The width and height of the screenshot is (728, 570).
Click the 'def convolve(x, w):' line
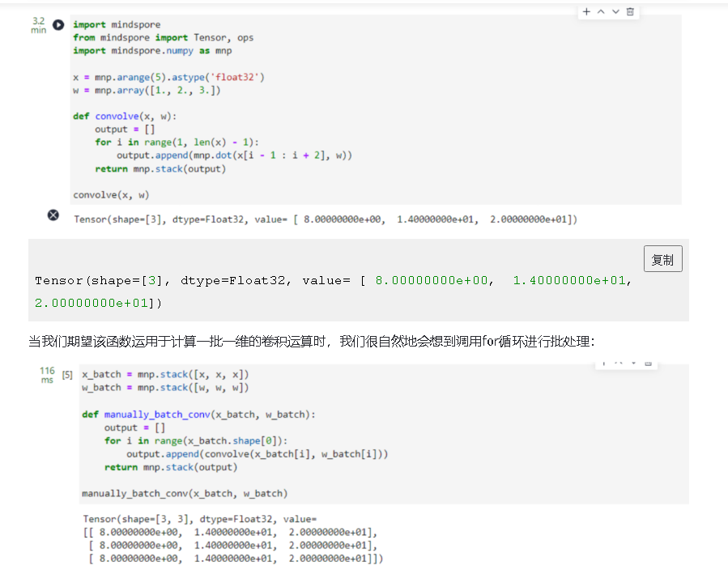(x=124, y=117)
